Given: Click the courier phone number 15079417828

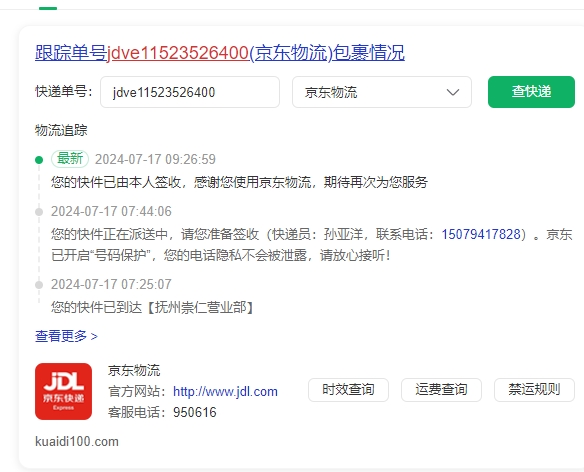Looking at the screenshot, I should pyautogui.click(x=481, y=234).
